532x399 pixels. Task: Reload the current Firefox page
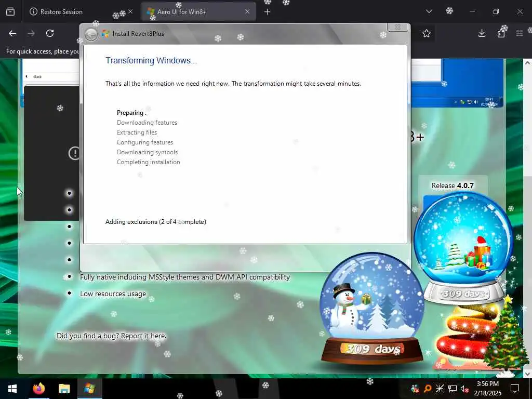coord(50,33)
